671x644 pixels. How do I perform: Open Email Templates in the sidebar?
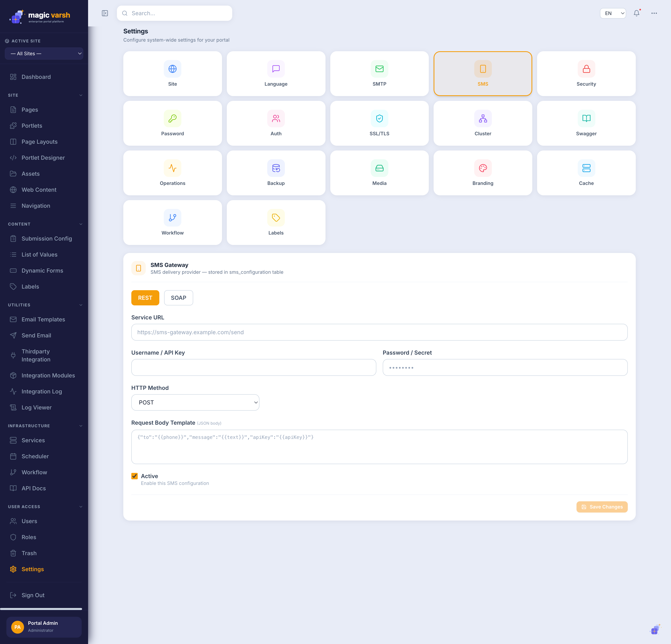(44, 319)
